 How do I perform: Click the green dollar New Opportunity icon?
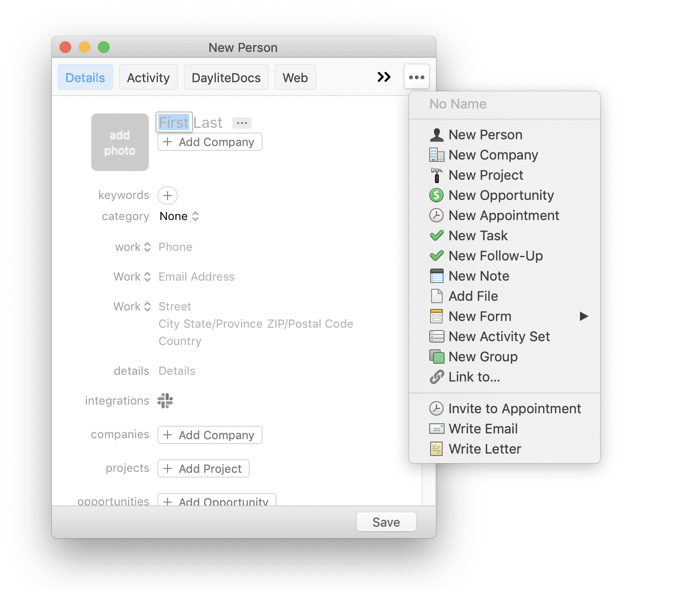point(436,195)
